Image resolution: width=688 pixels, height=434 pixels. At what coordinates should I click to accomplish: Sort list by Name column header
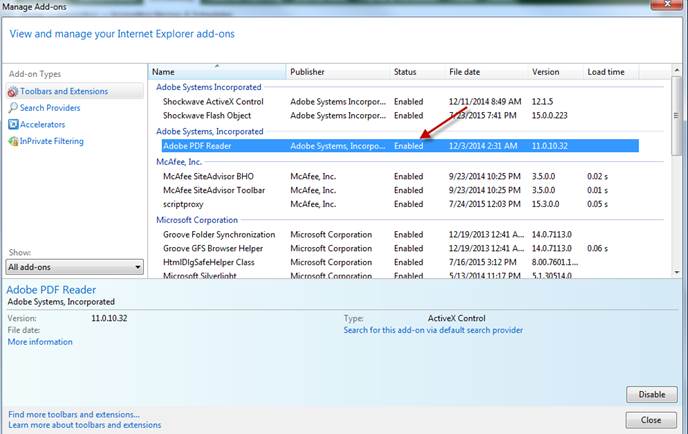pyautogui.click(x=164, y=72)
